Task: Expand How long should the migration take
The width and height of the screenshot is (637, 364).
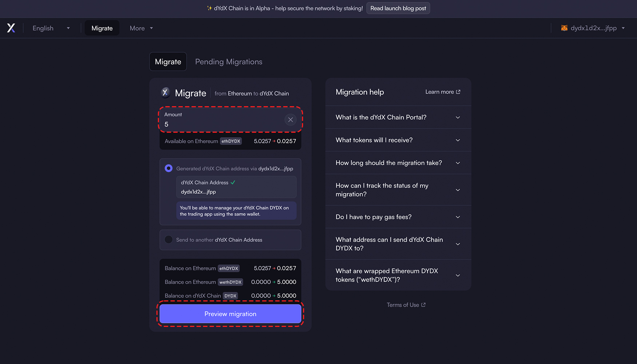Action: coord(398,163)
